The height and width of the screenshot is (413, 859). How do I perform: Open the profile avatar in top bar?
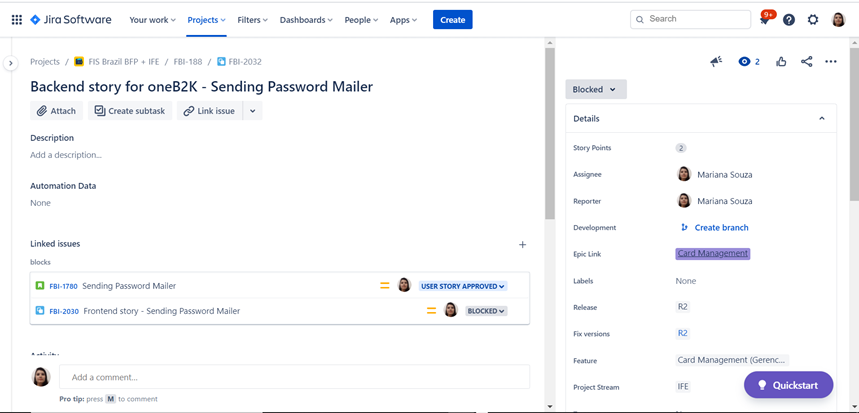(x=838, y=20)
